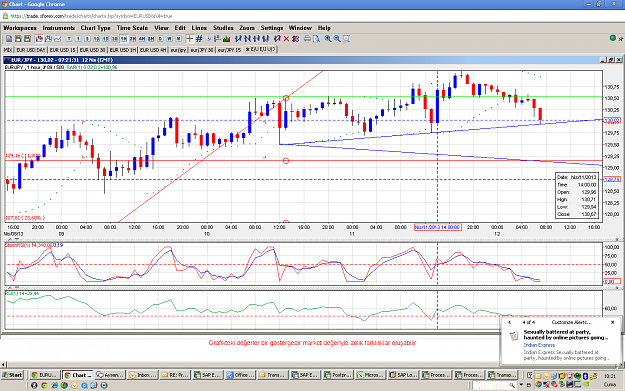The image size is (625, 391).
Task: Open the Instruments menu
Action: click(59, 28)
